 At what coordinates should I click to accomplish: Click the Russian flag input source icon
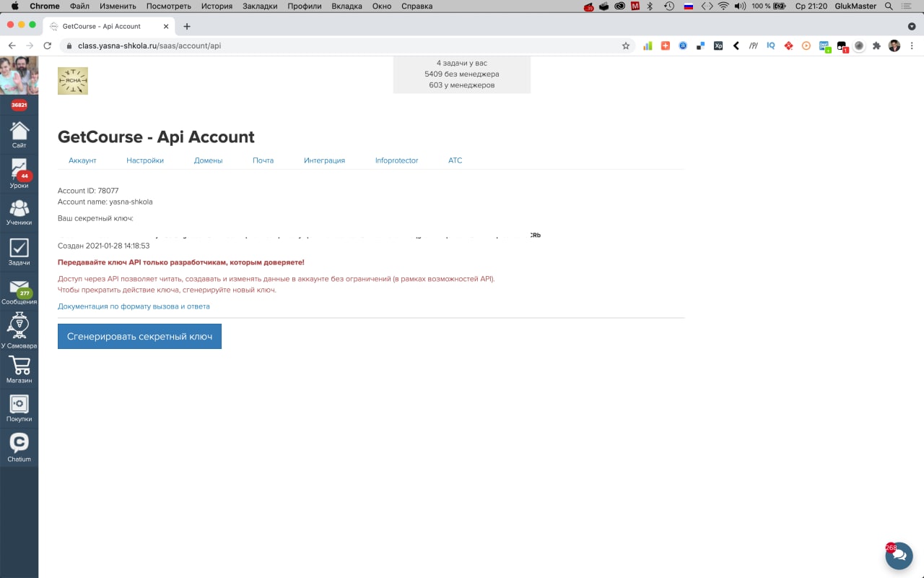(x=688, y=6)
